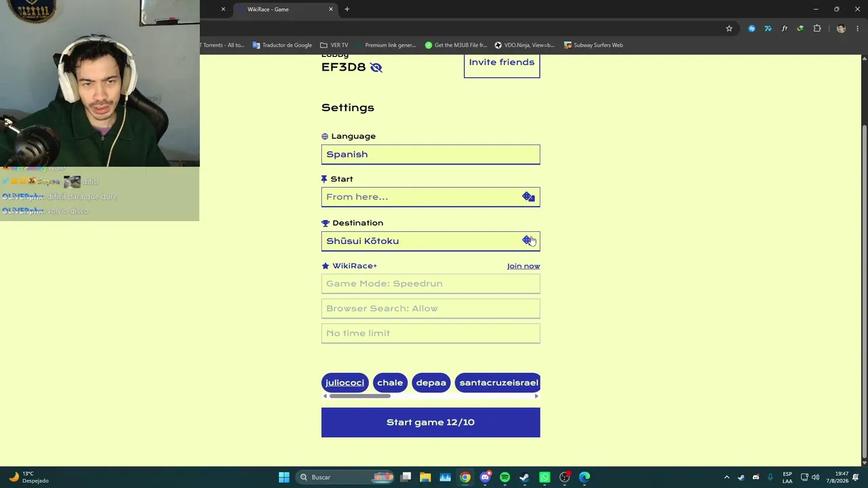Click the globe icon beside Language
Viewport: 868px width, 488px height.
(x=325, y=136)
